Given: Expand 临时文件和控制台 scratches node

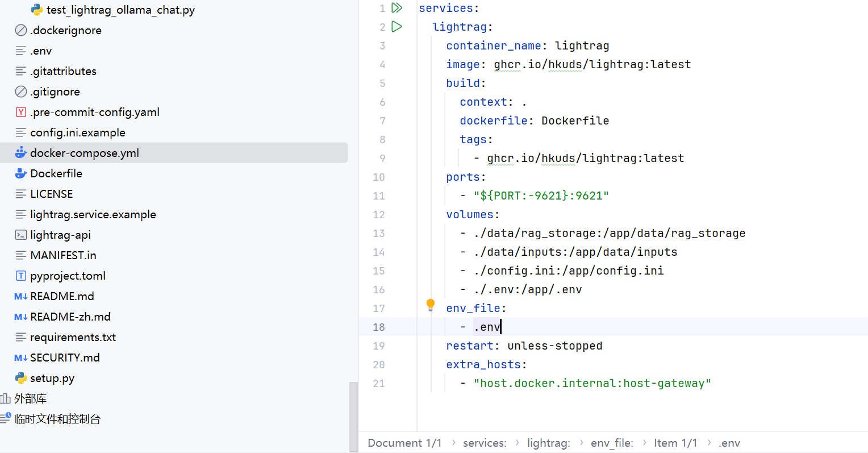Looking at the screenshot, I should [x=57, y=419].
